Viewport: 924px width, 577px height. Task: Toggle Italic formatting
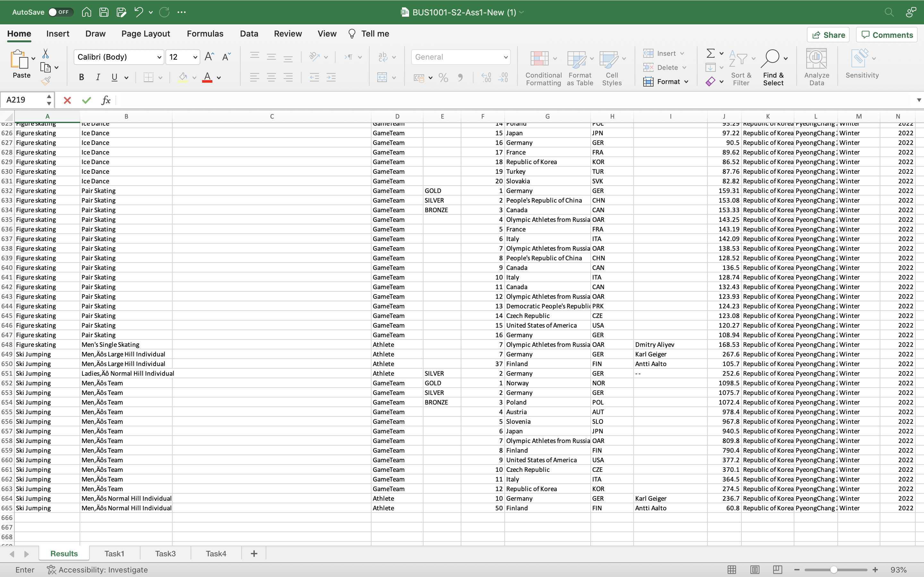click(98, 78)
